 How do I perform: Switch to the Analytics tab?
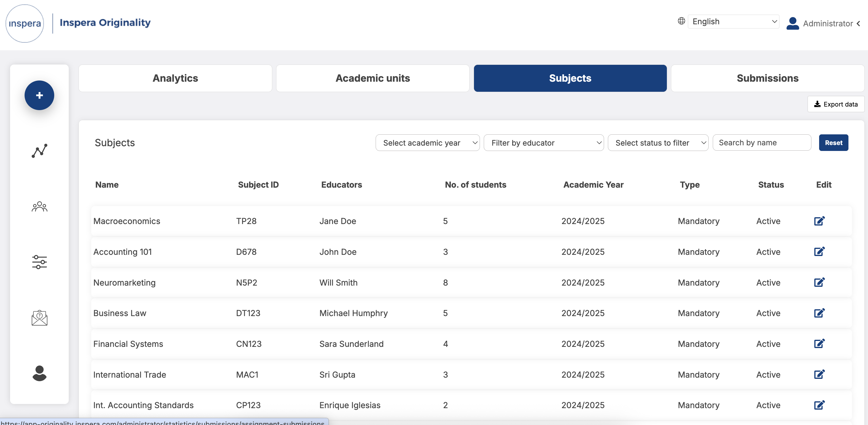pos(175,78)
